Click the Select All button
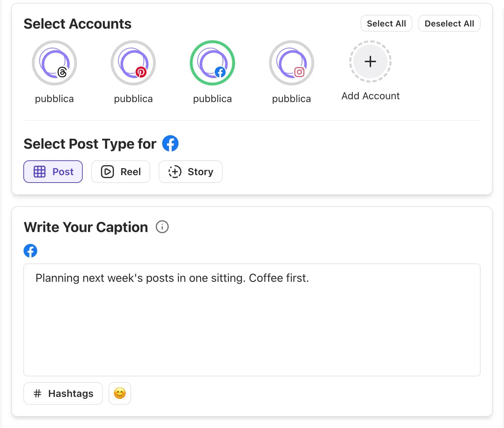This screenshot has height=428, width=504. pos(386,23)
